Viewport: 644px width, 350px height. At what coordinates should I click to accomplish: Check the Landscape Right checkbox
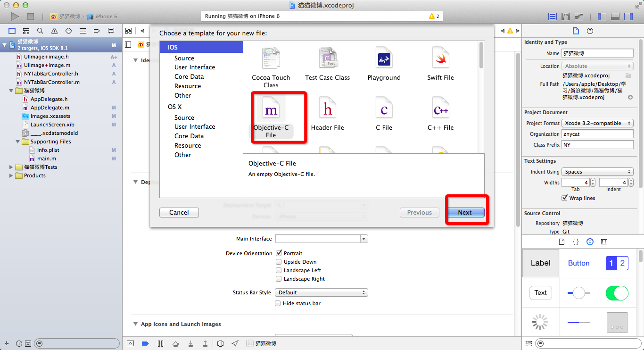pyautogui.click(x=279, y=279)
